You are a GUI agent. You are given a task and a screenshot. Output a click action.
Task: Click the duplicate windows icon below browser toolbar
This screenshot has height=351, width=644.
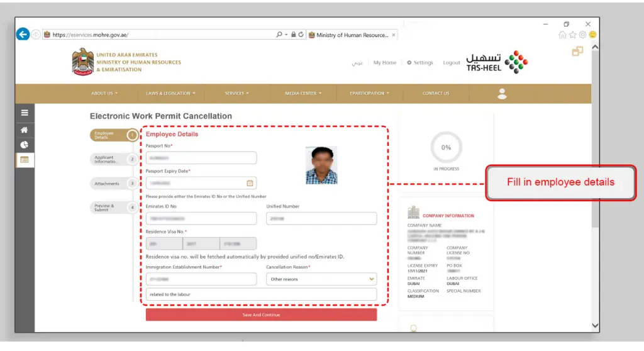tap(577, 52)
